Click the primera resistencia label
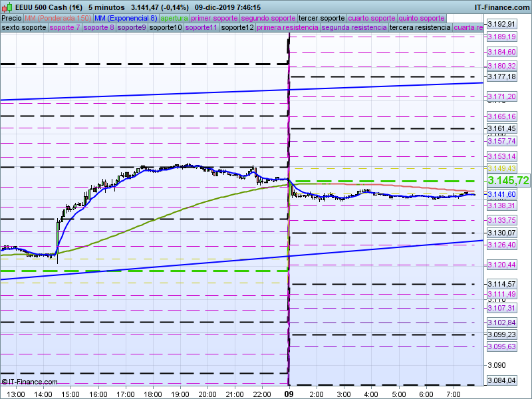 pyautogui.click(x=287, y=28)
